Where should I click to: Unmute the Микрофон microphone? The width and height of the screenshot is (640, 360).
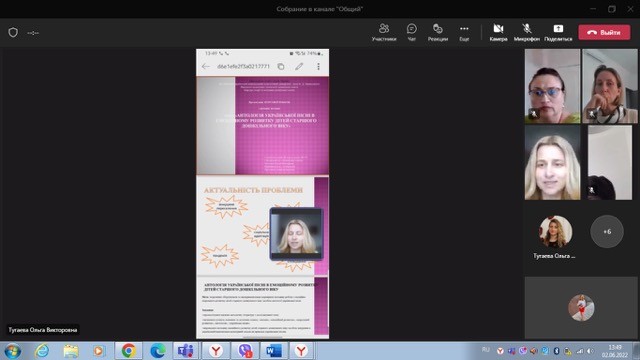[527, 32]
